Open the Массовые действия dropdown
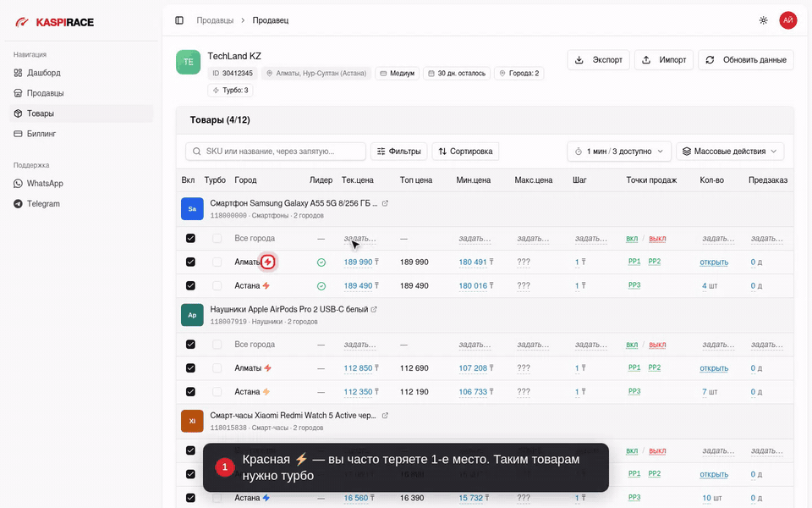 pos(730,152)
